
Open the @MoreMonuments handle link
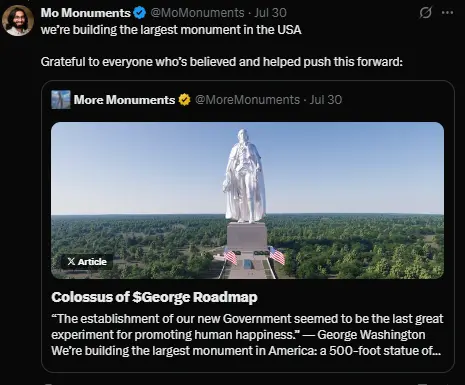tap(247, 100)
